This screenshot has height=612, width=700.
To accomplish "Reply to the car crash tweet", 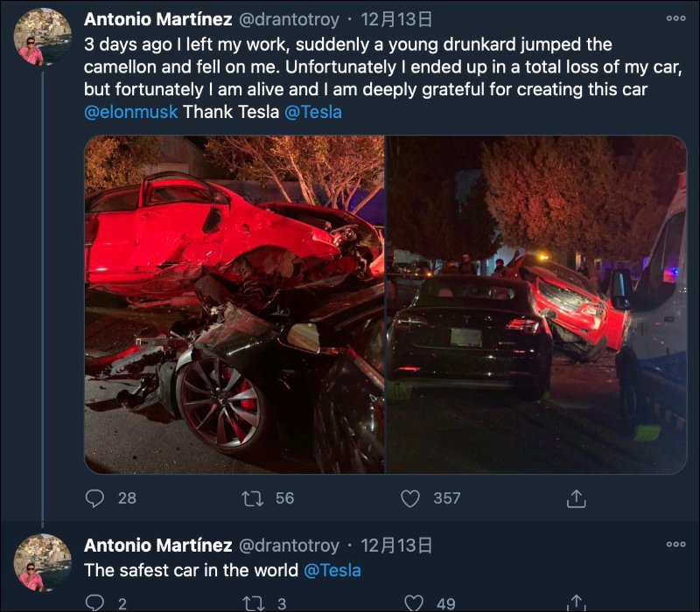I will [95, 498].
